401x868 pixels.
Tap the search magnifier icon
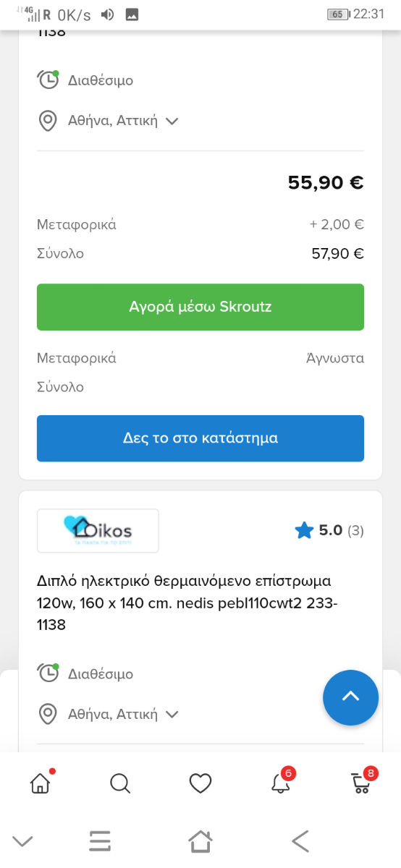pos(120,783)
